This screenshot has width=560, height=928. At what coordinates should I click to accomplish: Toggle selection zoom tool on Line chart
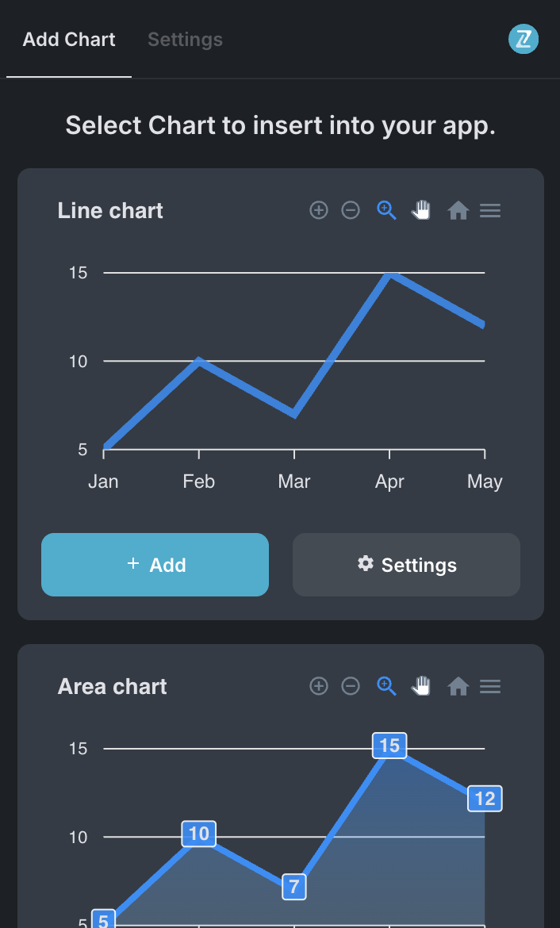[386, 210]
